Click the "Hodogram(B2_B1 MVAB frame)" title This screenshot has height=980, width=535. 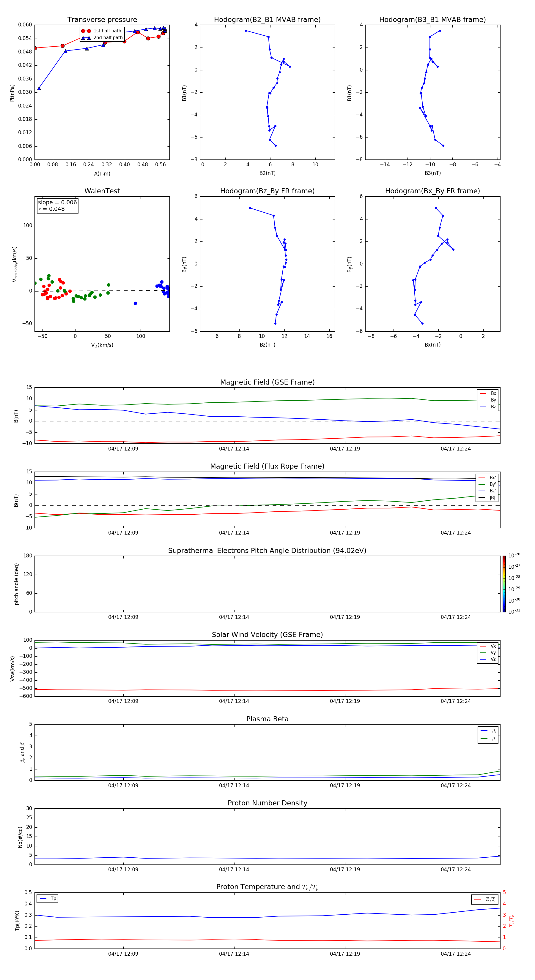tap(267, 20)
